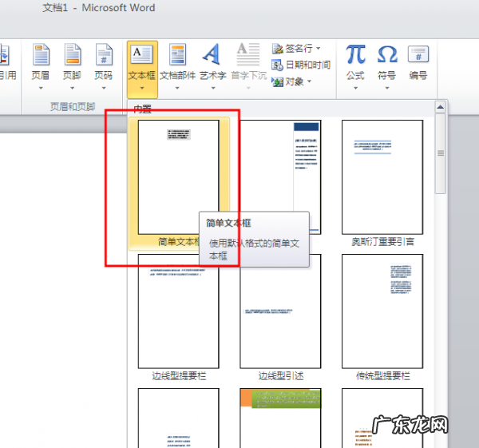Screen dimensions: 479x448
Task: Choose the 边线型提要栏 text box style
Action: (x=178, y=311)
